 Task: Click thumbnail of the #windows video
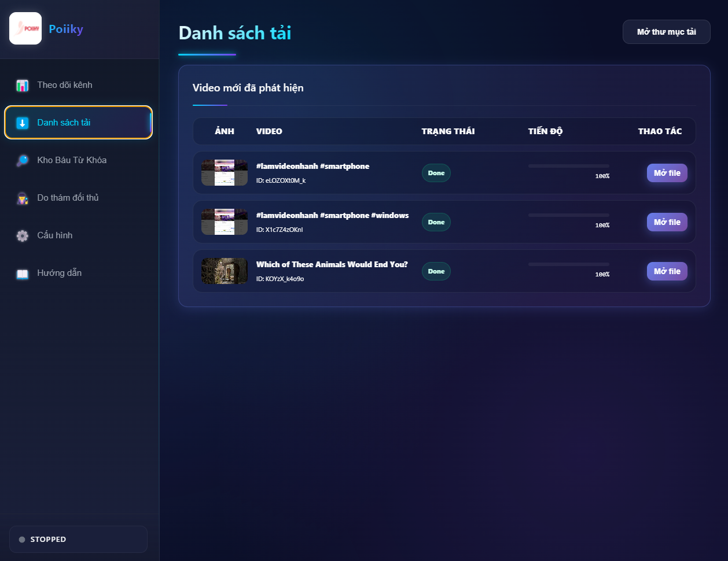[224, 222]
